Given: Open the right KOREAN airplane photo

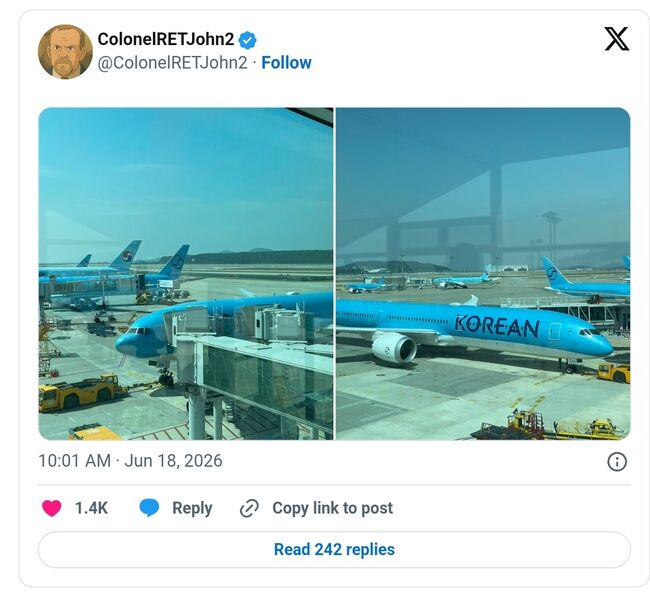Looking at the screenshot, I should point(483,274).
